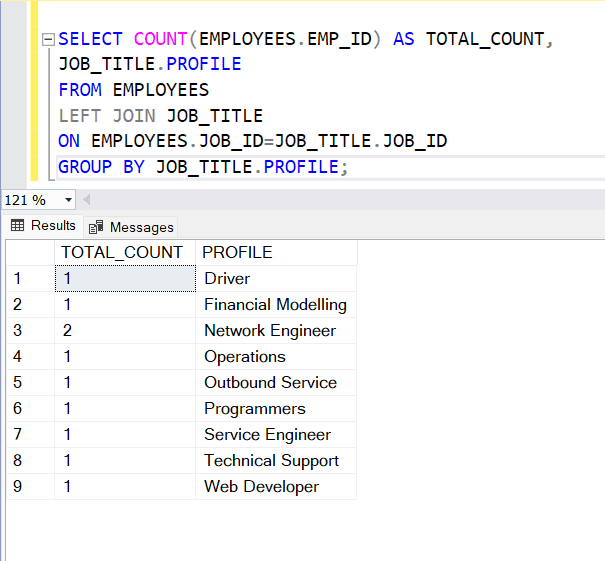
Task: Click TOTAL_COUNT alias in the query
Action: tap(485, 39)
